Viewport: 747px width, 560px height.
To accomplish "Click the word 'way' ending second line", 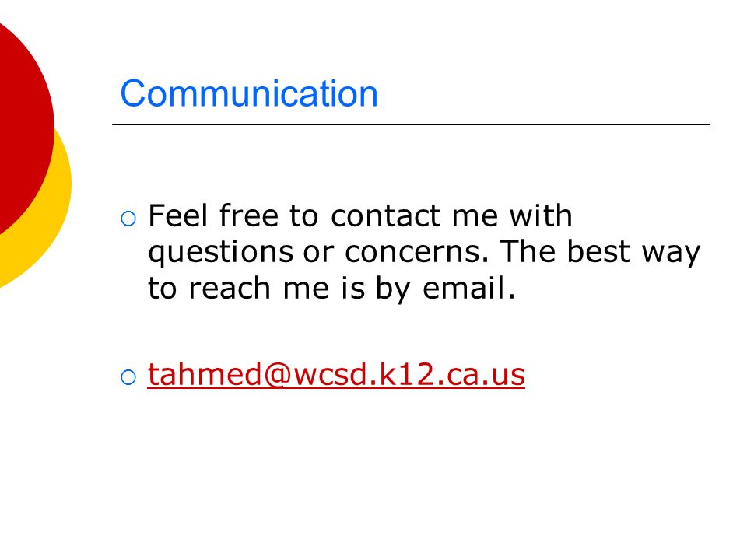I will pyautogui.click(x=671, y=254).
